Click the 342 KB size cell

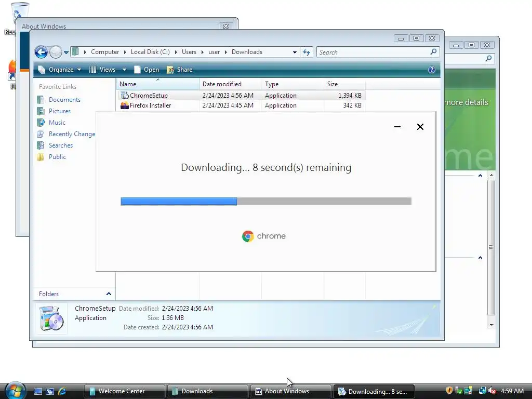tap(352, 105)
